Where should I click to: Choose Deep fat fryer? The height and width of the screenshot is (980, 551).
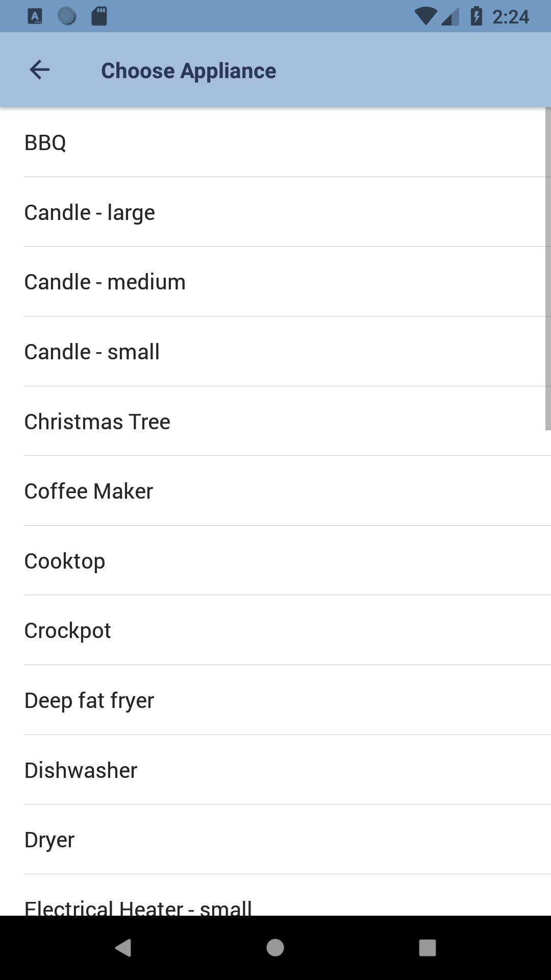[x=275, y=700]
